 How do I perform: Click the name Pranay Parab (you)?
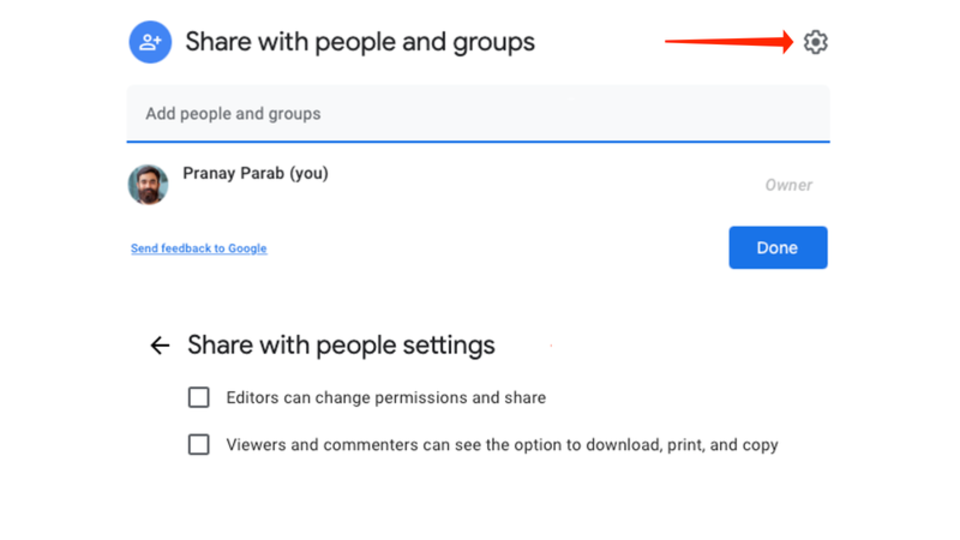click(x=255, y=173)
